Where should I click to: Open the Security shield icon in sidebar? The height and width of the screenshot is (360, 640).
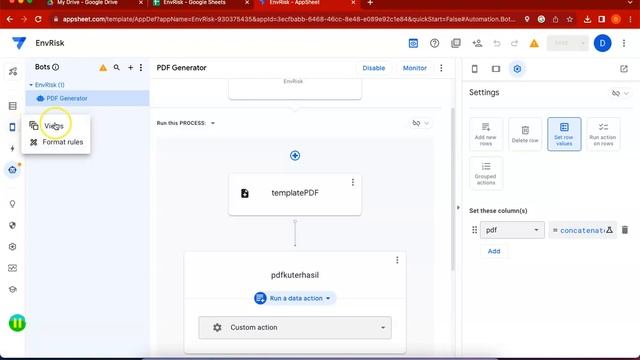tap(13, 225)
